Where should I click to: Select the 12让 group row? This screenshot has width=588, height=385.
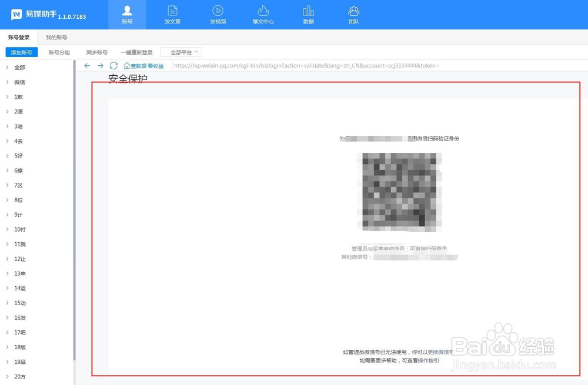coord(36,259)
